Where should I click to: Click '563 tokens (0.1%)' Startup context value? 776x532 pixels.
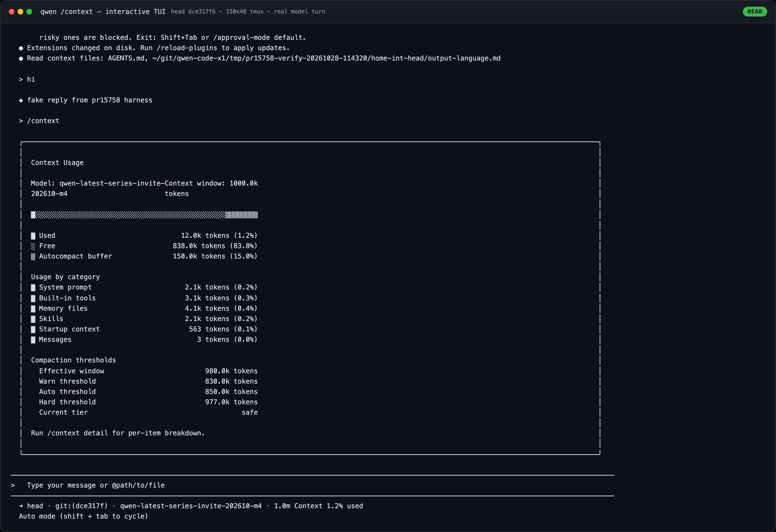223,329
